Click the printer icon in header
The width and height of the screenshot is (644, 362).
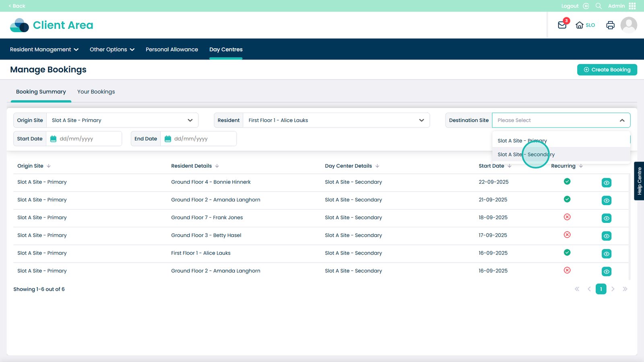(610, 25)
